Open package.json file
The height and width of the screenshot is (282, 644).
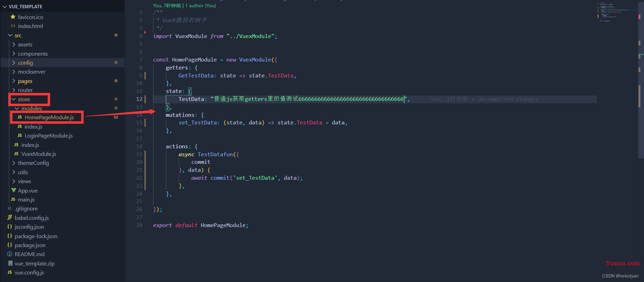[x=30, y=245]
